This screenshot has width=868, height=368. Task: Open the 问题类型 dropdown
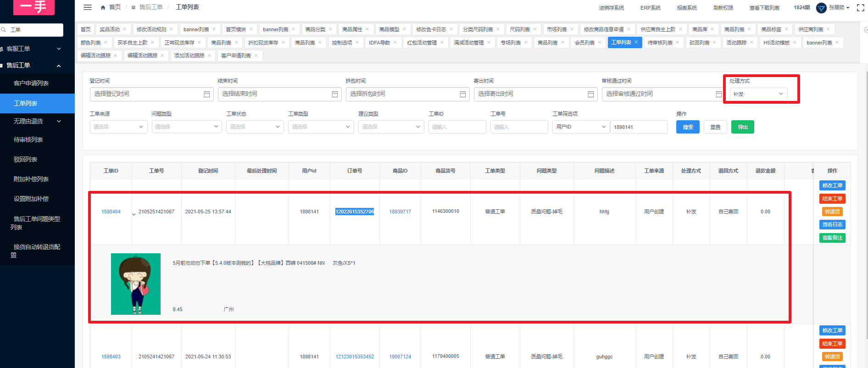point(187,127)
